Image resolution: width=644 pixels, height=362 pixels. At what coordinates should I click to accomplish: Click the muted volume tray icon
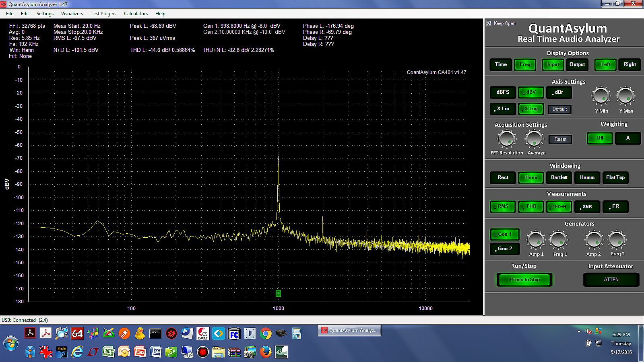[588, 331]
